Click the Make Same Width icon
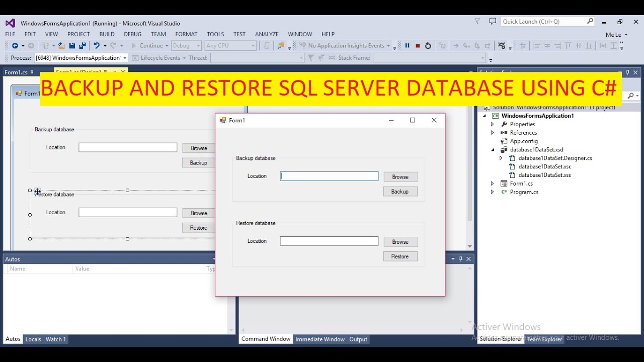The width and height of the screenshot is (644, 362). [603, 46]
